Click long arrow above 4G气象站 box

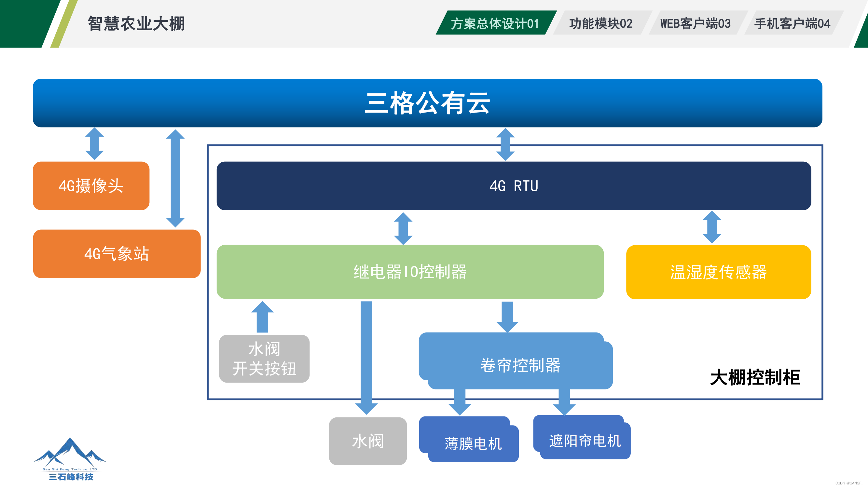175,179
